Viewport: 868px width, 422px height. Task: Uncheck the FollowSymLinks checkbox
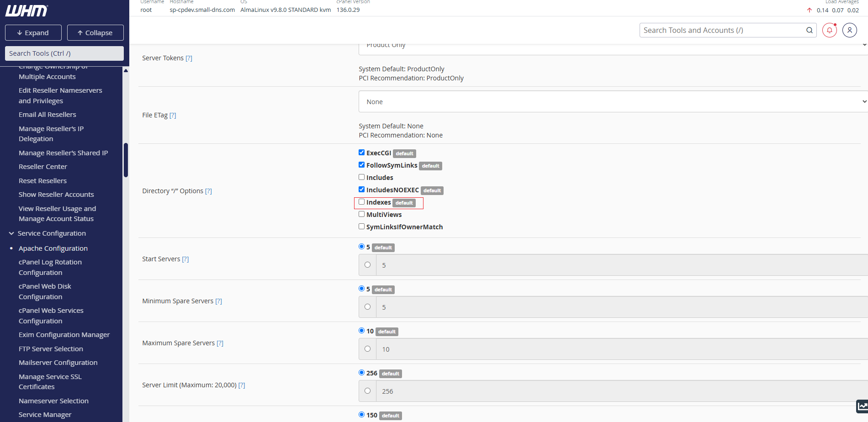(x=361, y=165)
